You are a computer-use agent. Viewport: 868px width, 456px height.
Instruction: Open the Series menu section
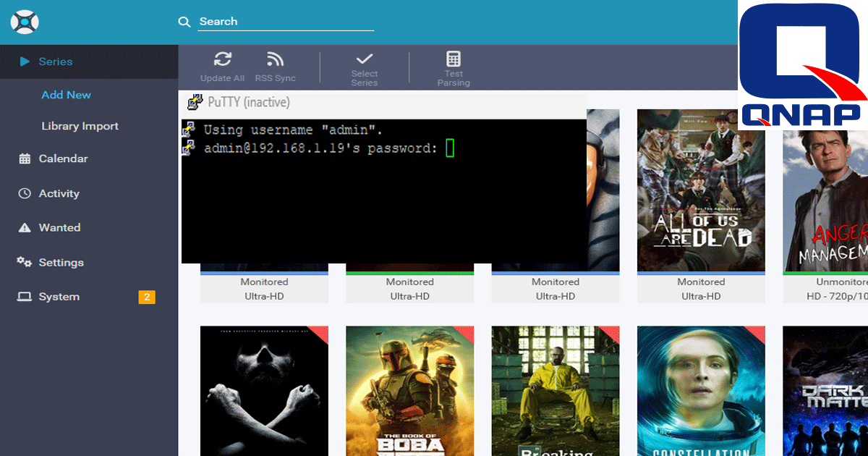(56, 62)
